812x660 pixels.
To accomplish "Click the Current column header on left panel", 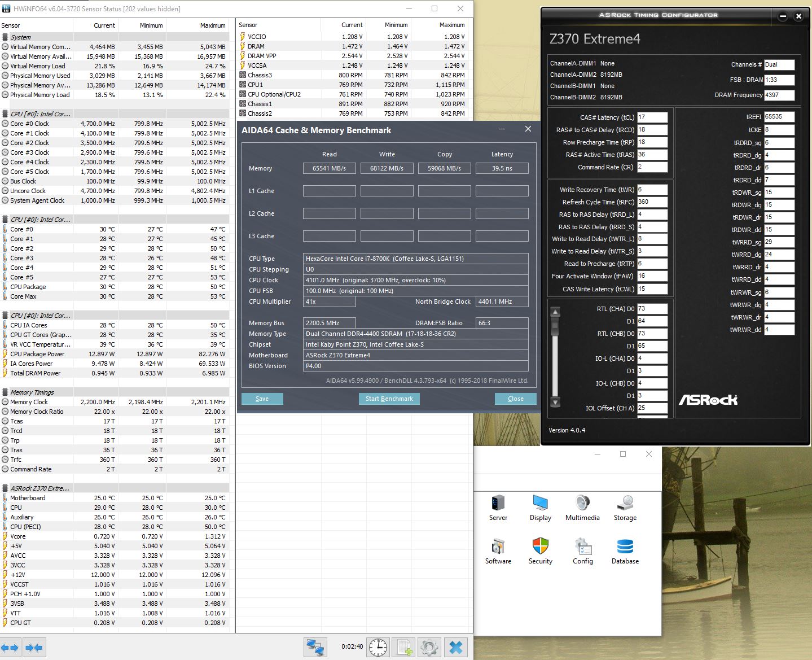I will click(96, 25).
